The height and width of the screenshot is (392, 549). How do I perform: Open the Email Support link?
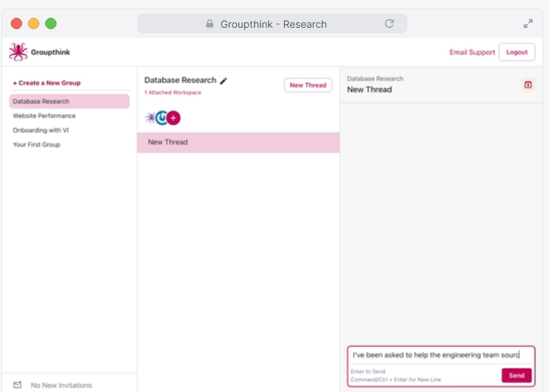(472, 52)
